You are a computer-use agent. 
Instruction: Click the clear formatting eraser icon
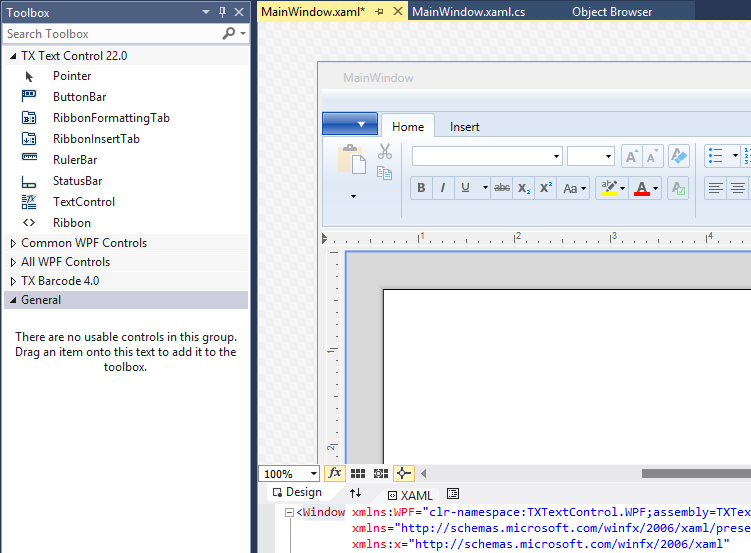679,156
